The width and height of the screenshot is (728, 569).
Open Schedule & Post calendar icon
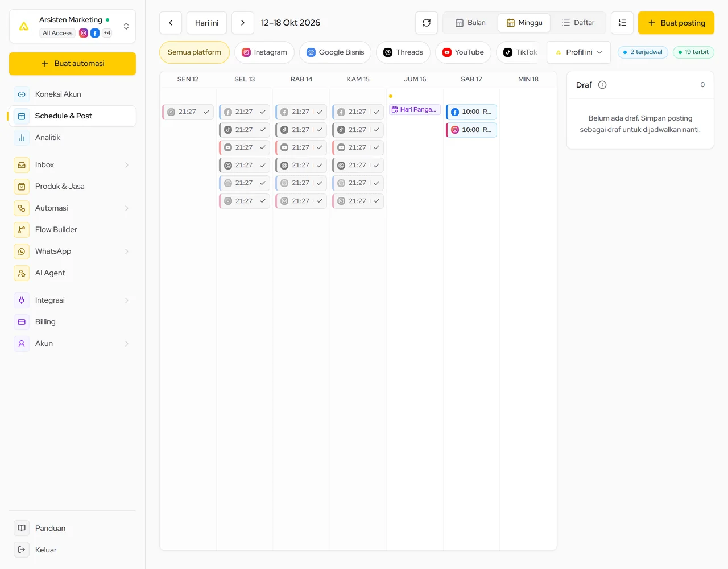click(22, 116)
